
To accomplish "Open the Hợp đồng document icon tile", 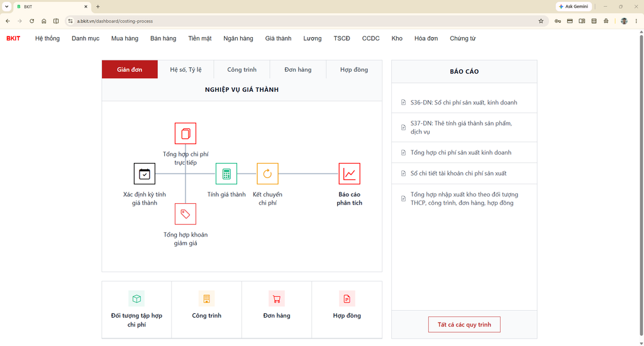I will 347,310.
